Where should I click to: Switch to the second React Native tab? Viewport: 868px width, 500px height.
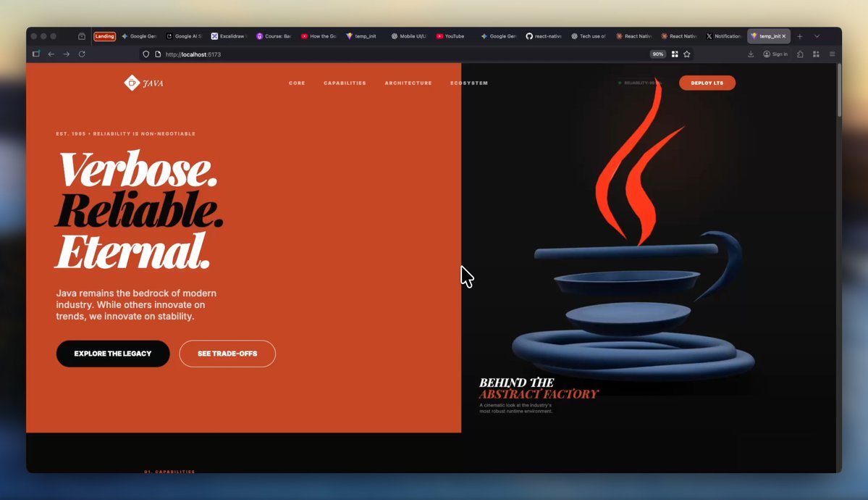click(678, 36)
